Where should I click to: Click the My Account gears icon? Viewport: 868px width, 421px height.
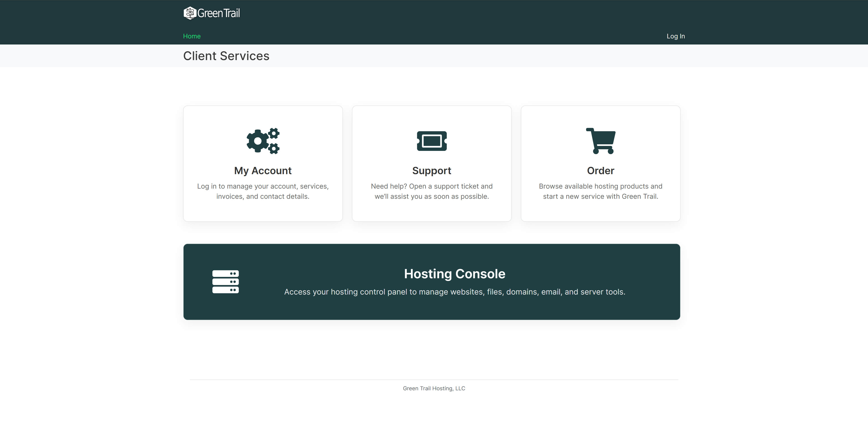[263, 141]
